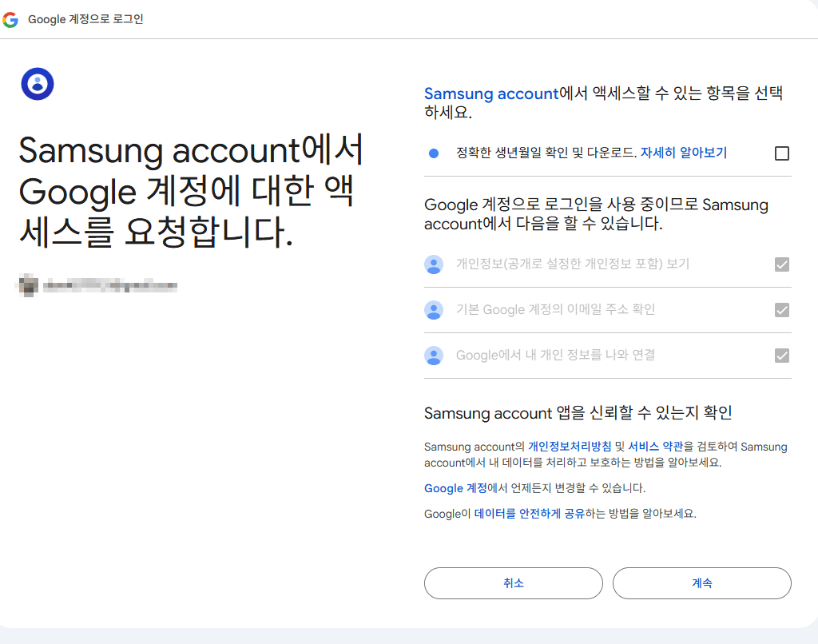Click the 'Google에서 내 개인 정보를 나와 연결' text
The width and height of the screenshot is (818, 644).
point(556,355)
